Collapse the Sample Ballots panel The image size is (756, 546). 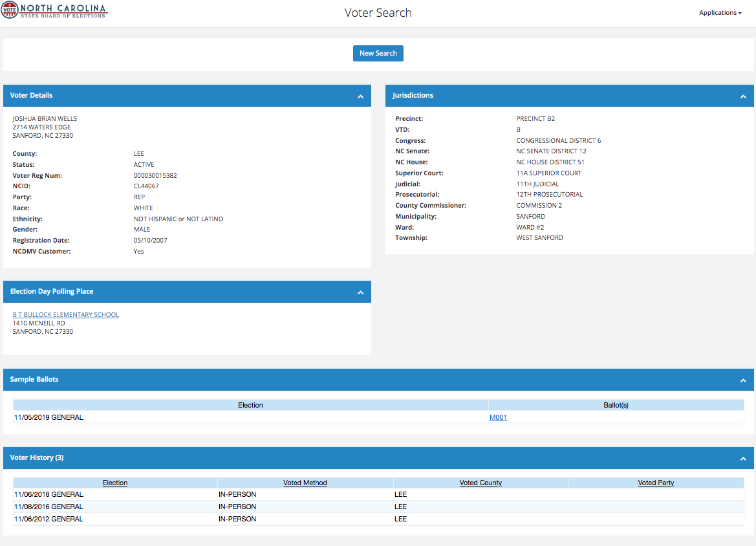pyautogui.click(x=743, y=380)
